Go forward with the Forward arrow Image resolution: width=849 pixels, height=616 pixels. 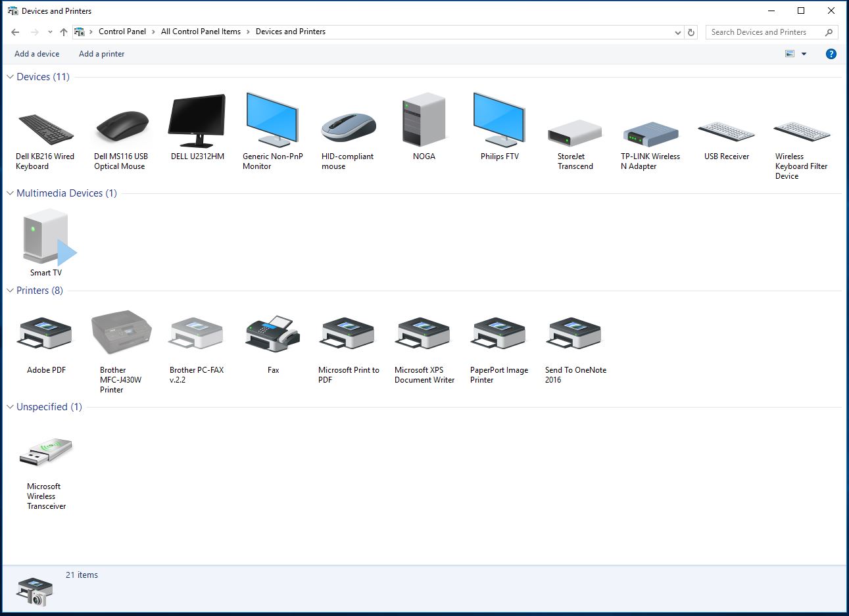click(35, 32)
